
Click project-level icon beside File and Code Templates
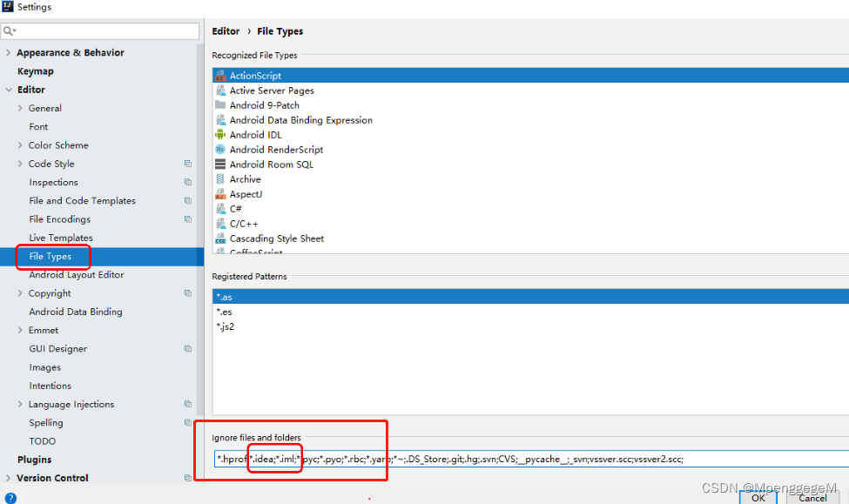(x=188, y=200)
